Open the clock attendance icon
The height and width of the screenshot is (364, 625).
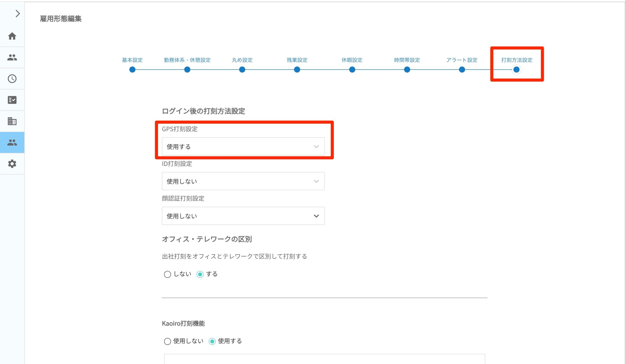click(x=12, y=79)
